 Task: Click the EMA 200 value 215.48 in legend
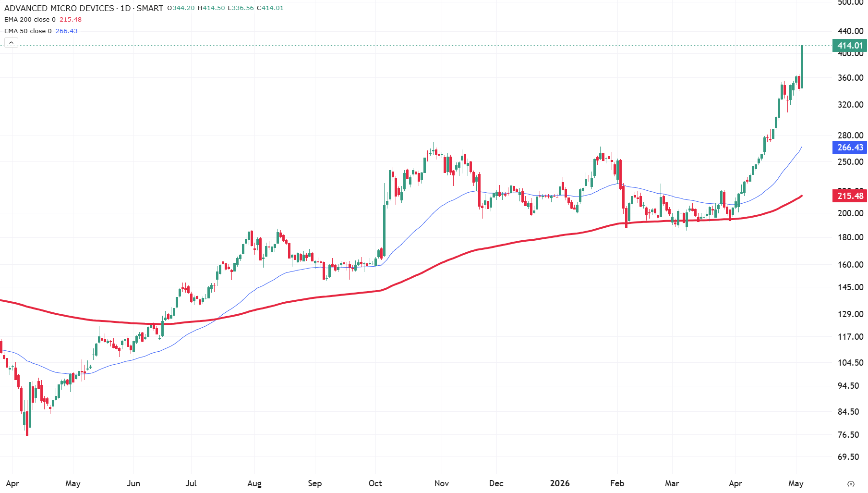[x=71, y=20]
